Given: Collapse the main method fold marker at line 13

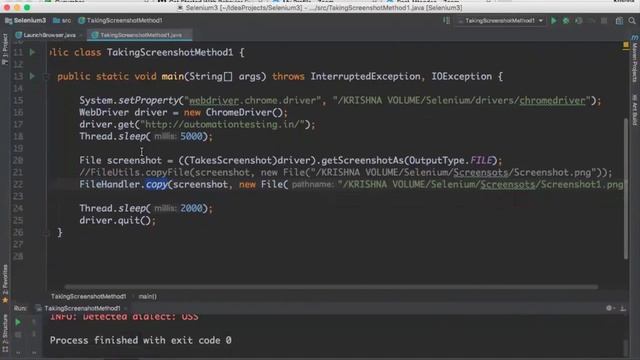Looking at the screenshot, I should 46,76.
